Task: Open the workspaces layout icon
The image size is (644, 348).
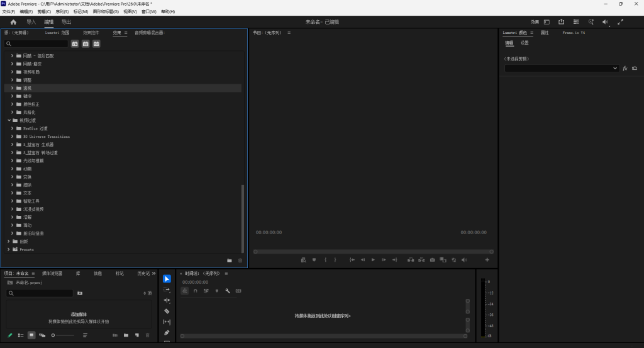Action: (547, 22)
